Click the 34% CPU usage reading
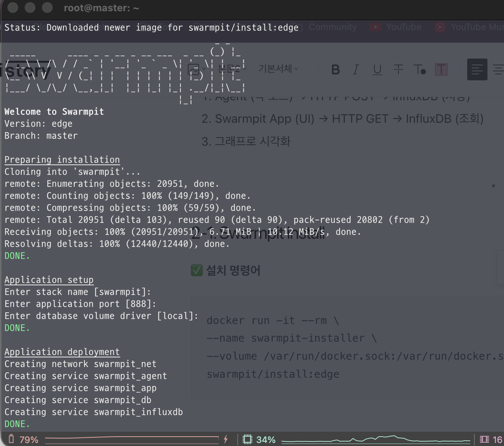Viewport: 504px width, 446px height. 266,440
